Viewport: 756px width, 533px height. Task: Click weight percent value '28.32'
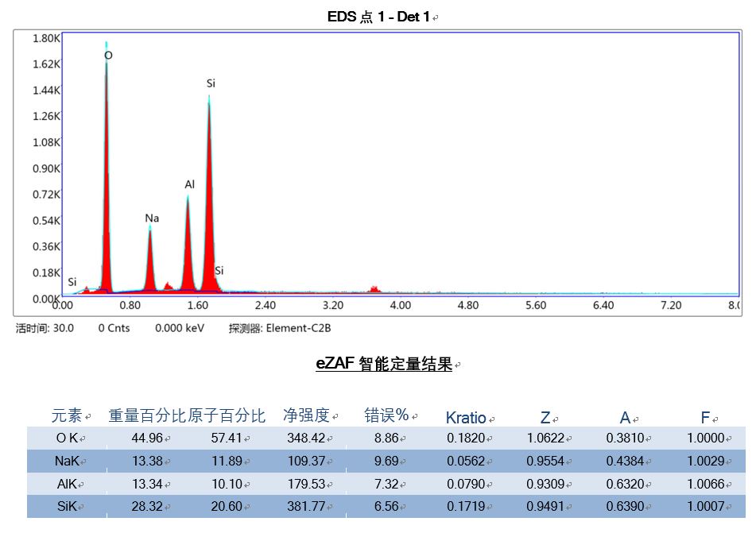coord(147,507)
